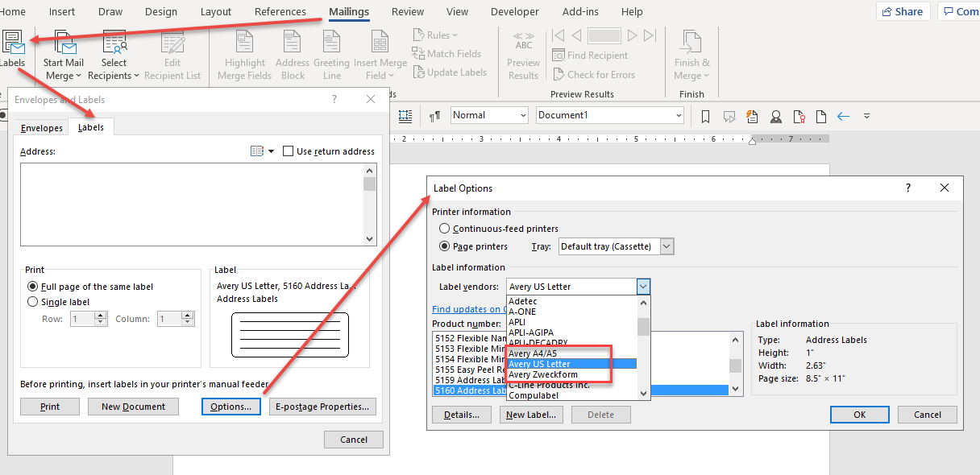Enable the Use return address checkbox
Screen dimensions: 980x475
pyautogui.click(x=289, y=151)
